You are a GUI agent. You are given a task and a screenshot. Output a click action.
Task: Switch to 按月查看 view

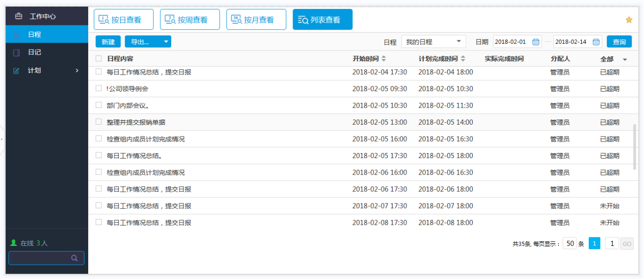256,20
